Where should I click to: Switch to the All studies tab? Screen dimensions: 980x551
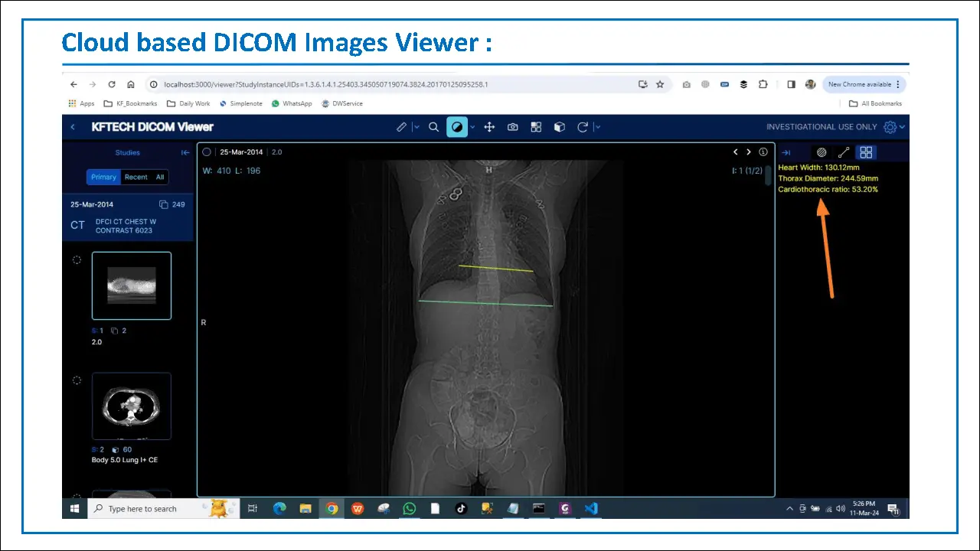coord(160,177)
